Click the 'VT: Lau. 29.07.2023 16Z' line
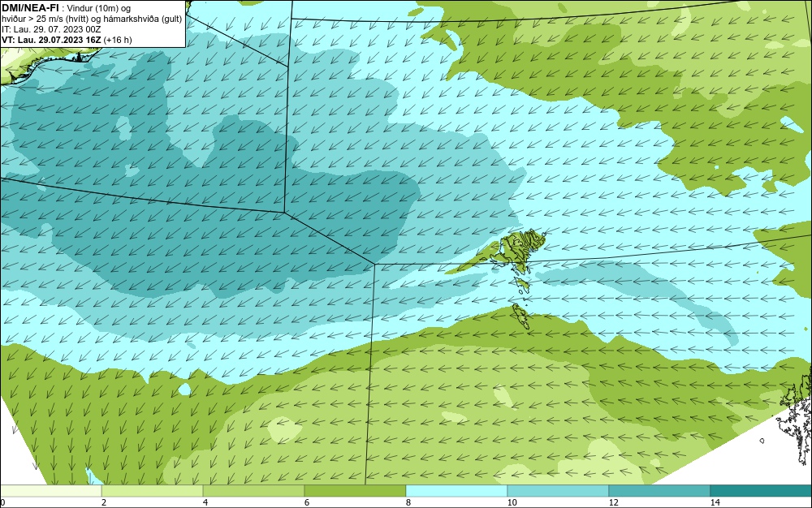812x508 pixels. pos(52,40)
